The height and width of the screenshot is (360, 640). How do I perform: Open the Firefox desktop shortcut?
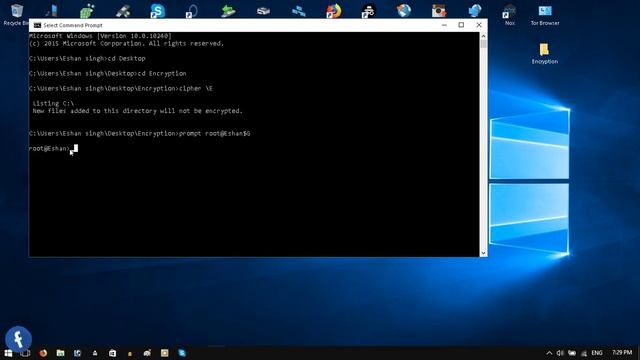[334, 11]
